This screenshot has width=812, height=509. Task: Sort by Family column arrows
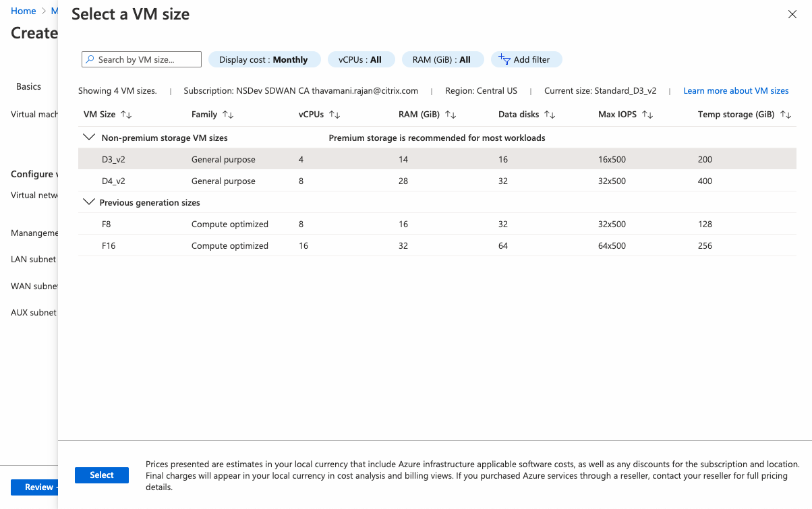tap(228, 115)
